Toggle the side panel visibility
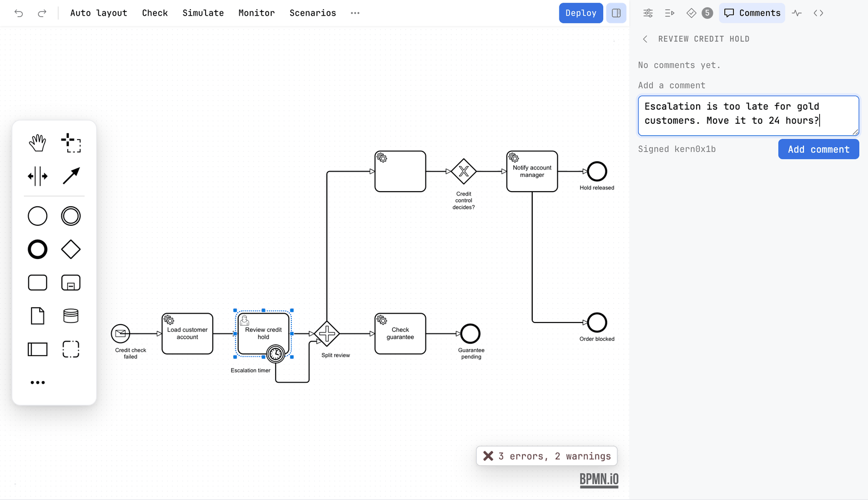This screenshot has width=868, height=500. (x=616, y=13)
